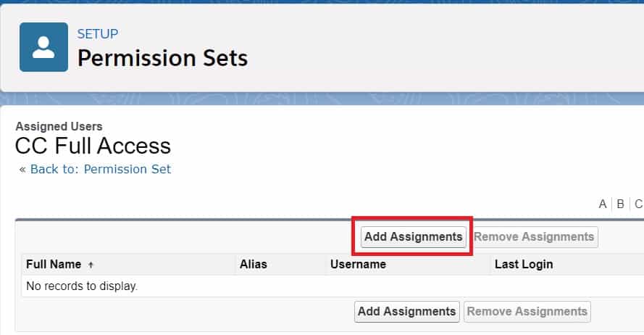Click the Permission Sets page title
The width and height of the screenshot is (644, 335).
162,58
